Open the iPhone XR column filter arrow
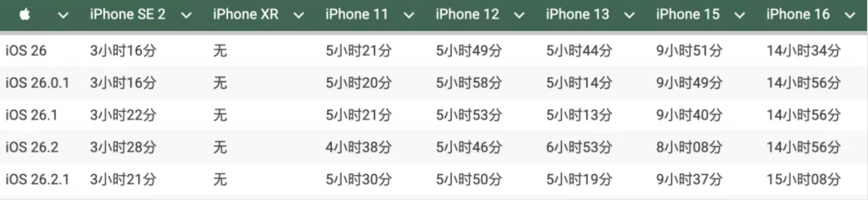The image size is (868, 200). click(x=298, y=15)
